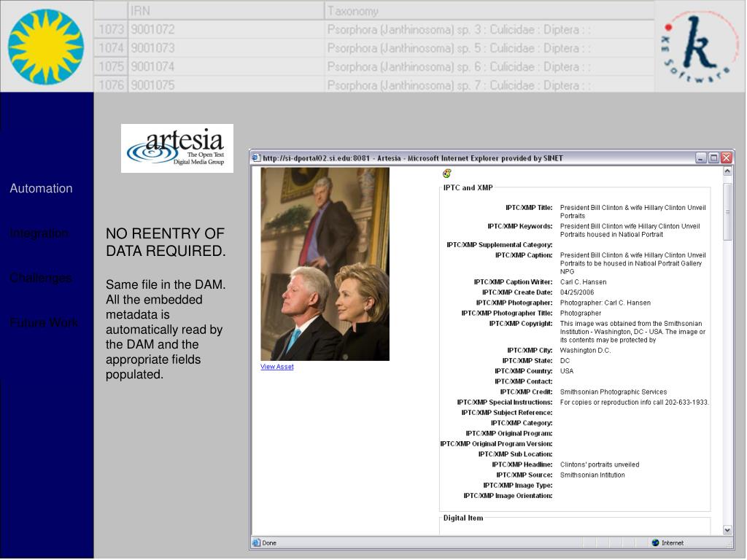Click the Clintons portrait thumbnail
The width and height of the screenshot is (747, 560).
[x=325, y=264]
